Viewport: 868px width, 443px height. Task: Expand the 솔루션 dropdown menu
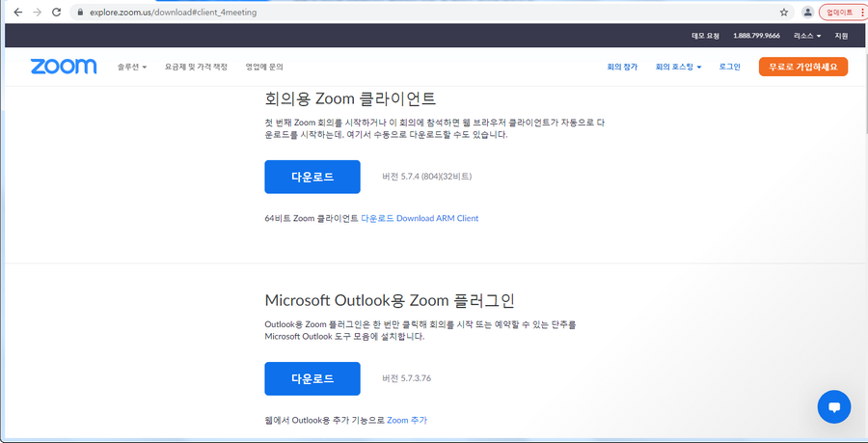pos(132,67)
